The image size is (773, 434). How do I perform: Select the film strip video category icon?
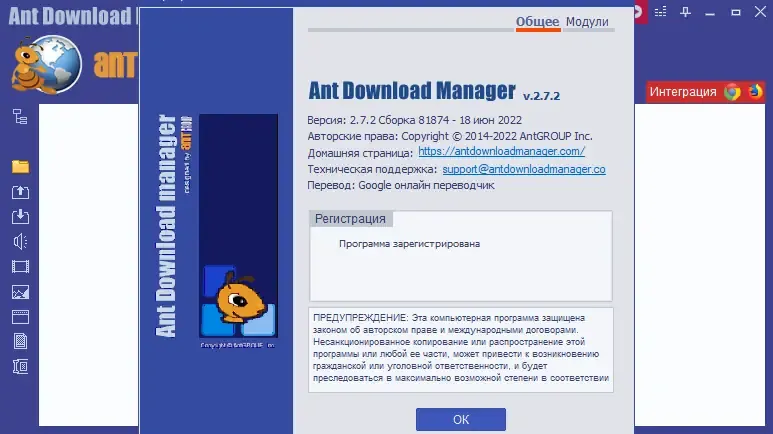click(20, 267)
